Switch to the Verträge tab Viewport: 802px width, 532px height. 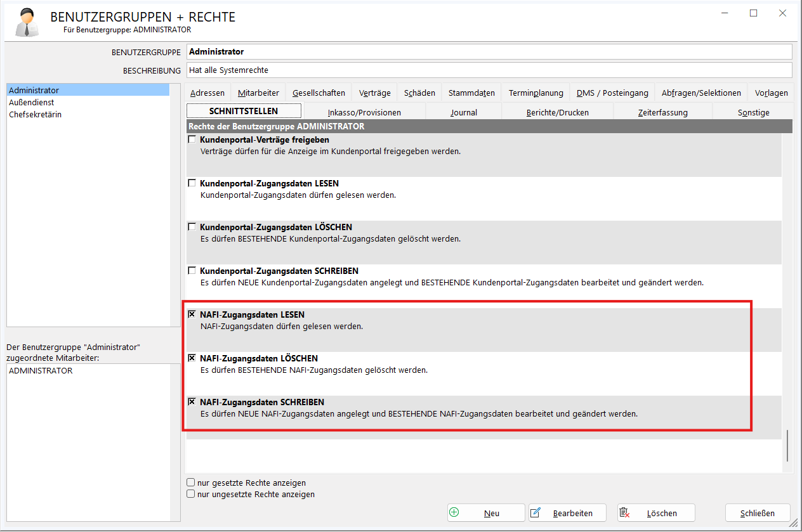(374, 93)
